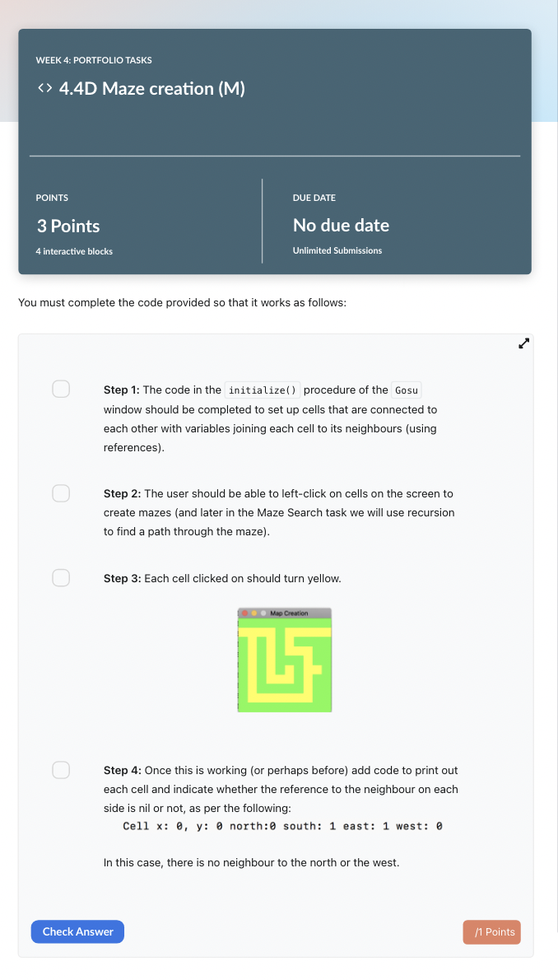Click the 4 interactive blocks link
558x980 pixels.
(74, 251)
